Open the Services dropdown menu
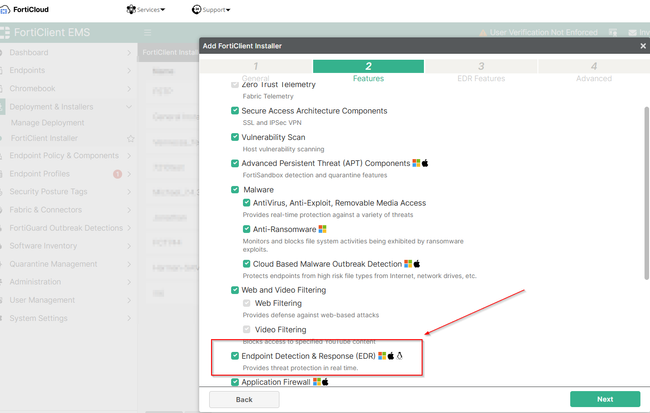 click(x=146, y=10)
